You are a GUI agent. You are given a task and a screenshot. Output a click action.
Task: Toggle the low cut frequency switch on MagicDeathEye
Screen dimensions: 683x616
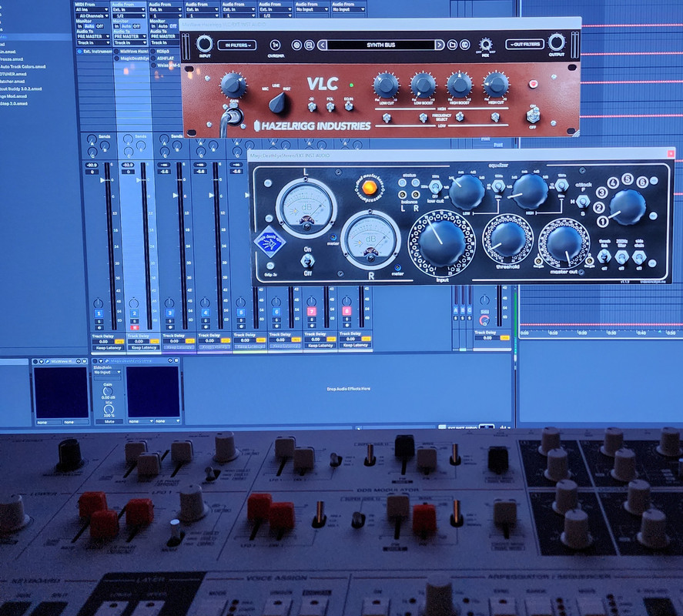point(434,188)
